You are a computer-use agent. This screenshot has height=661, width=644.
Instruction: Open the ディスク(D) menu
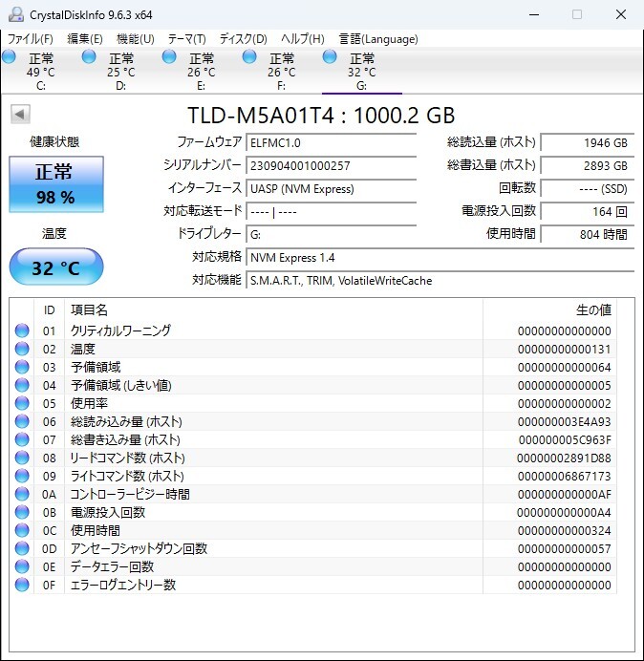244,39
